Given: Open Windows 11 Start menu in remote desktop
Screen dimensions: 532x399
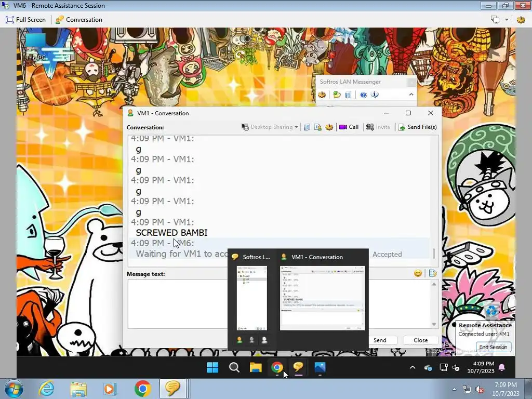Looking at the screenshot, I should point(212,367).
